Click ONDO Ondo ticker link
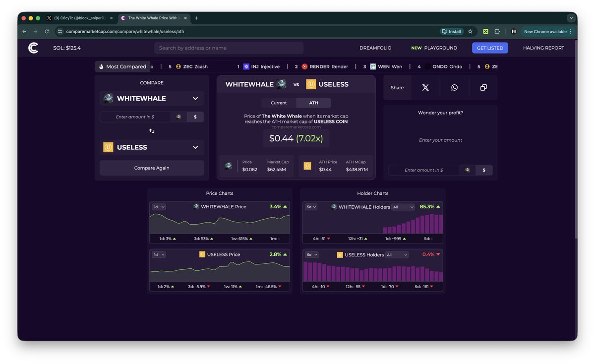This screenshot has width=595, height=364. [x=441, y=66]
